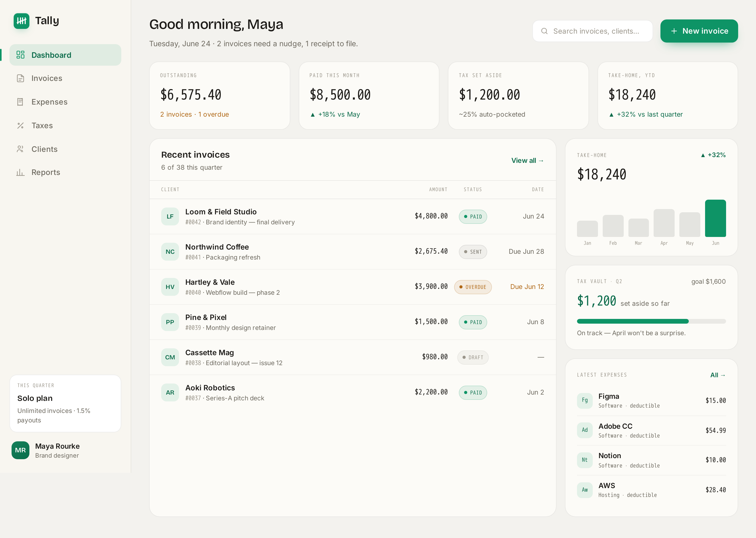This screenshot has width=756, height=538.
Task: Click the Taxes percent icon
Action: [x=20, y=126]
